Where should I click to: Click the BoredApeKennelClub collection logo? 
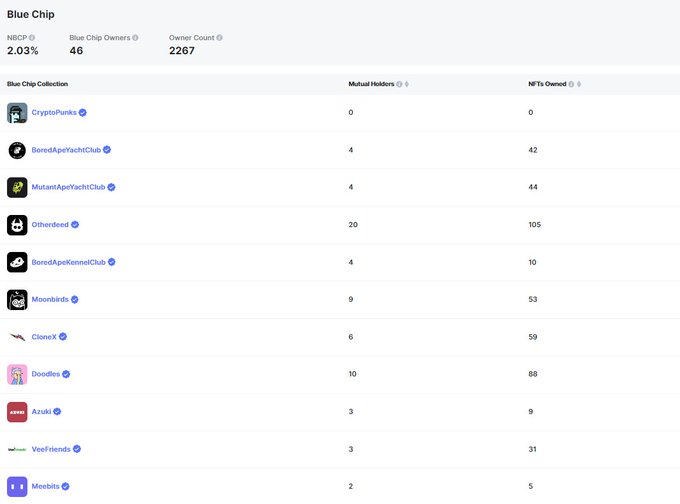(17, 262)
